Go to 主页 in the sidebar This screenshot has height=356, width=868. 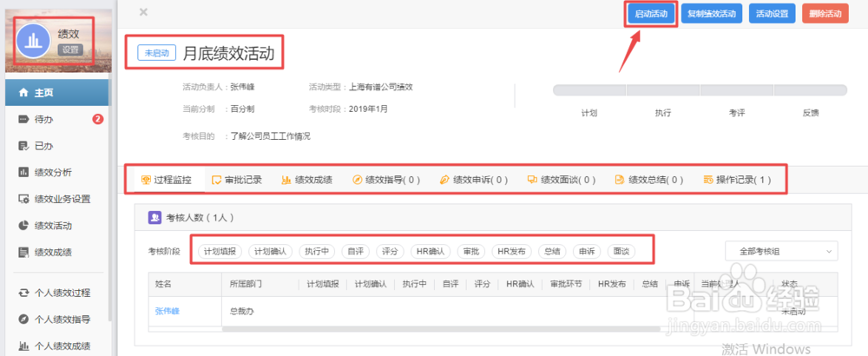pos(57,93)
